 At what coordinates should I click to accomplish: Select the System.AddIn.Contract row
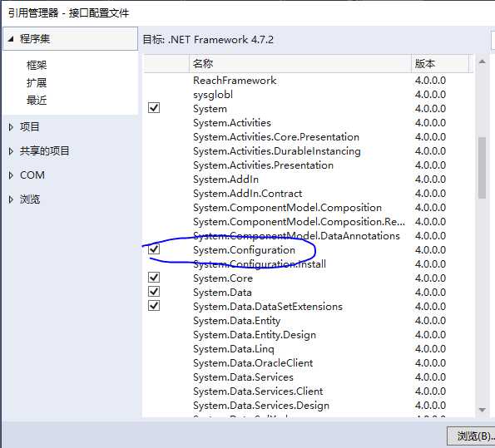coord(309,194)
